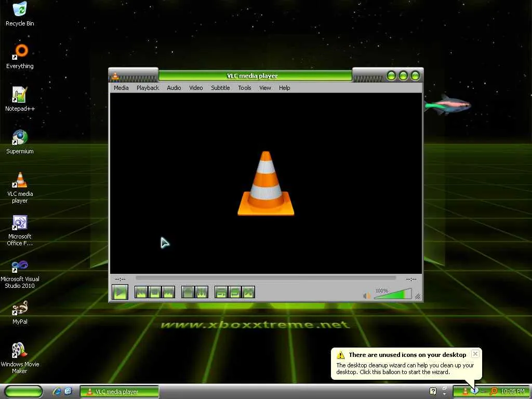Viewport: 532px width, 399px height.
Task: Click the VLC cone icon in title bar
Action: (x=115, y=76)
